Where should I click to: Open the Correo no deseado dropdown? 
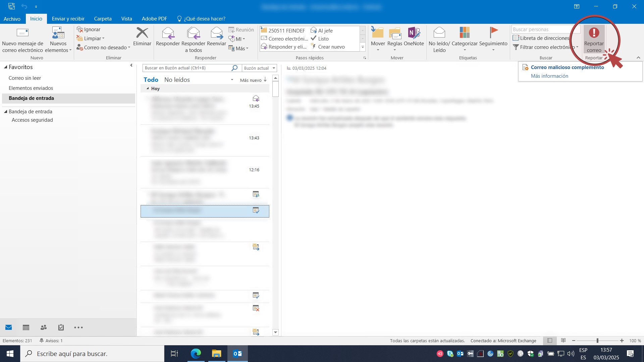tap(103, 48)
